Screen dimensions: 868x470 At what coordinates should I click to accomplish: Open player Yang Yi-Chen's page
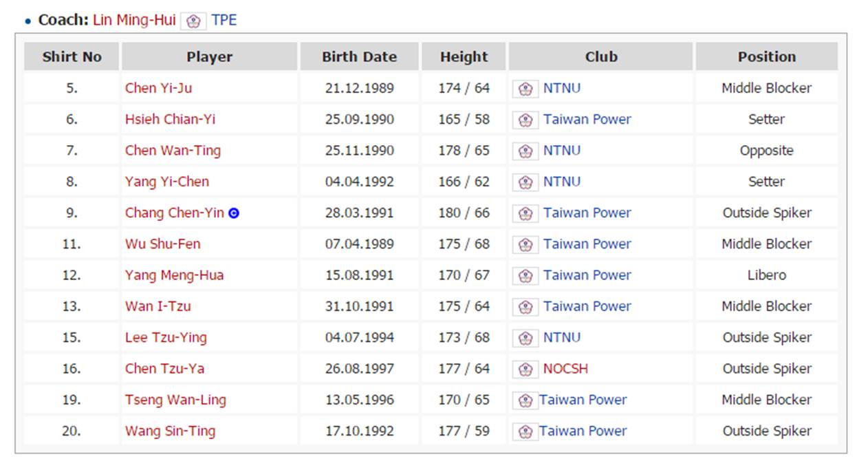click(167, 182)
